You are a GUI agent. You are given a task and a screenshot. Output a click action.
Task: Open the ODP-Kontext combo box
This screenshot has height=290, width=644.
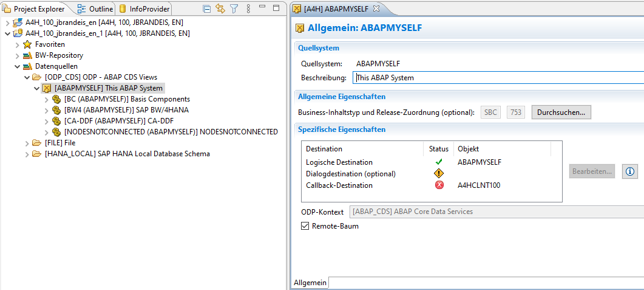click(x=497, y=212)
